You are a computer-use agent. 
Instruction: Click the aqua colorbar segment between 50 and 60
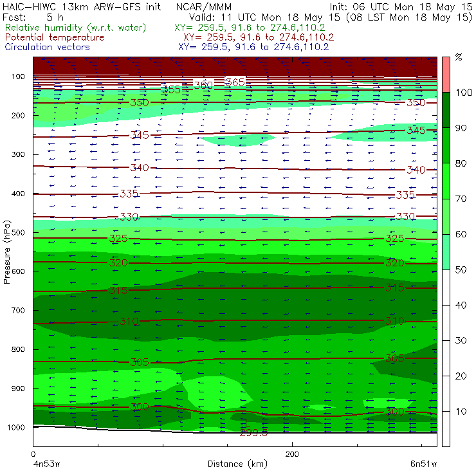tap(446, 252)
